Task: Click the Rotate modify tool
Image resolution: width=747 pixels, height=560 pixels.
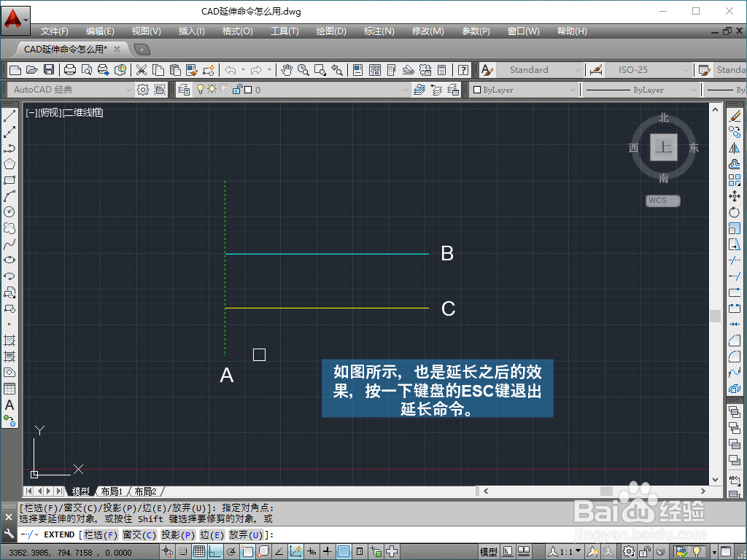Action: [x=735, y=212]
